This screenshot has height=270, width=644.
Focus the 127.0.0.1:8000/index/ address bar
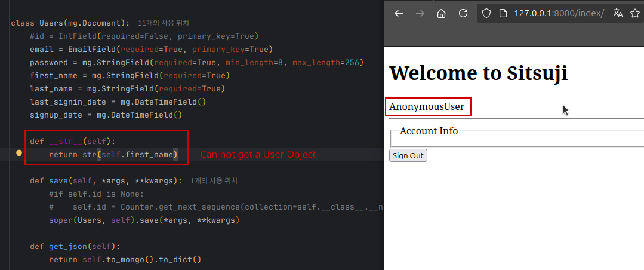coord(550,13)
